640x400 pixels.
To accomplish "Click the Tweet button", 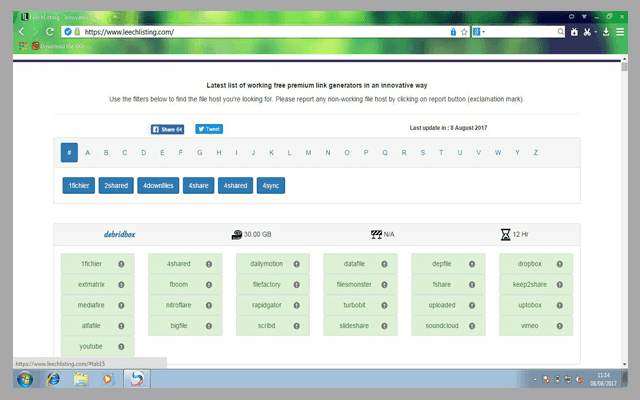I will click(x=209, y=129).
